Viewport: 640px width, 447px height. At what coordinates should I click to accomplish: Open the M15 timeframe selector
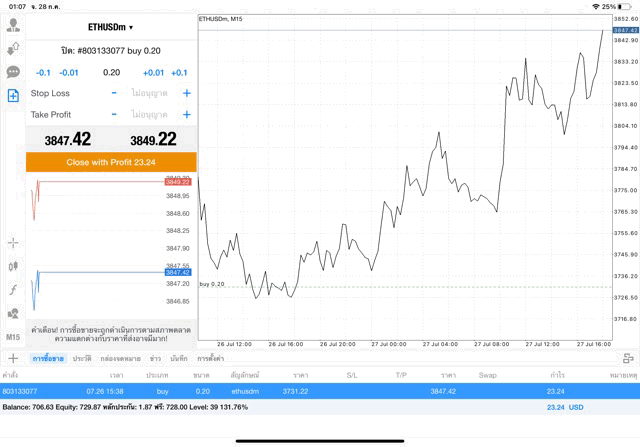point(13,338)
